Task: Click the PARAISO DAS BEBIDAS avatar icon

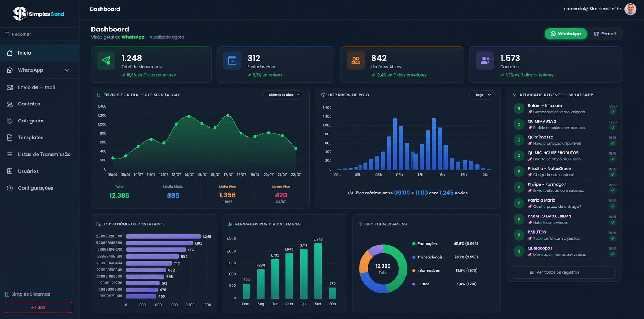Action: click(519, 219)
